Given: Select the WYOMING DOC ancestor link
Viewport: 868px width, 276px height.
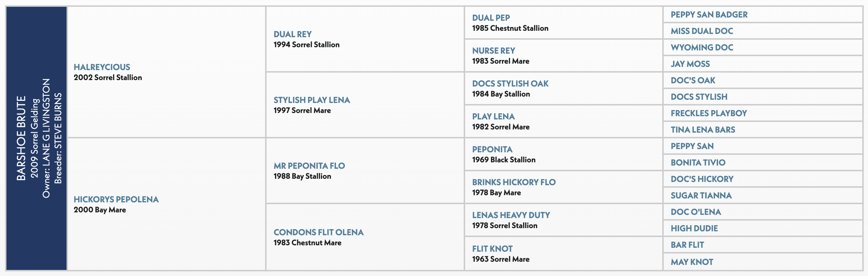Looking at the screenshot, I should click(x=702, y=48).
